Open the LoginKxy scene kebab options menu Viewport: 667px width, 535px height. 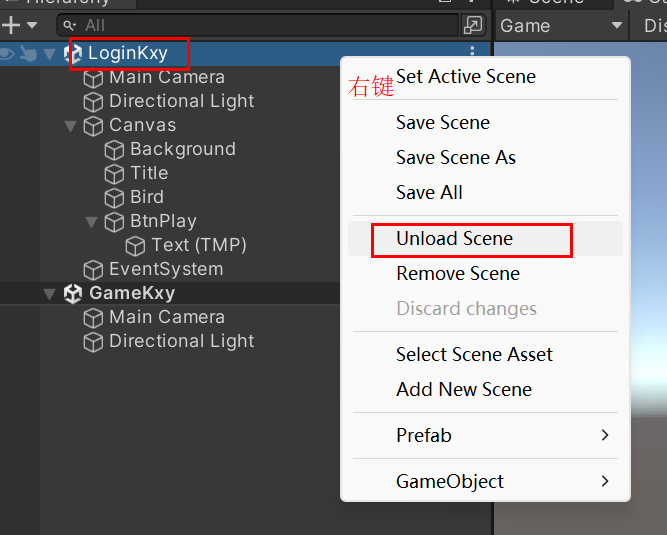472,53
